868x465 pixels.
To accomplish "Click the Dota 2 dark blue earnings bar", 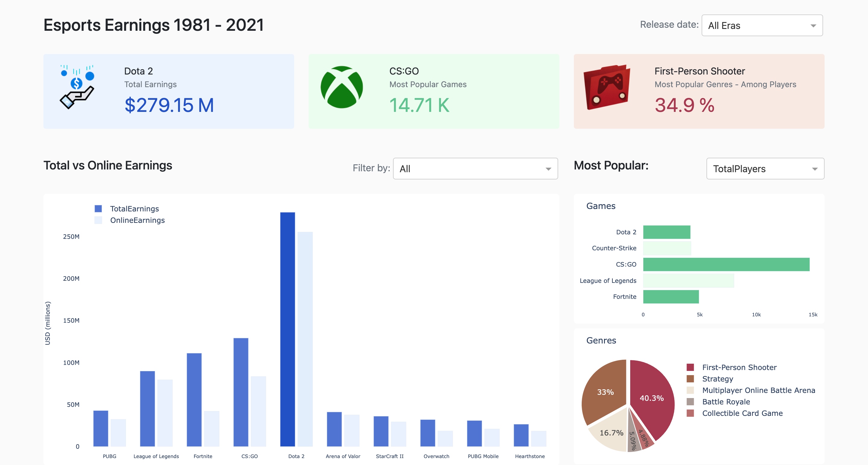I will pos(288,329).
